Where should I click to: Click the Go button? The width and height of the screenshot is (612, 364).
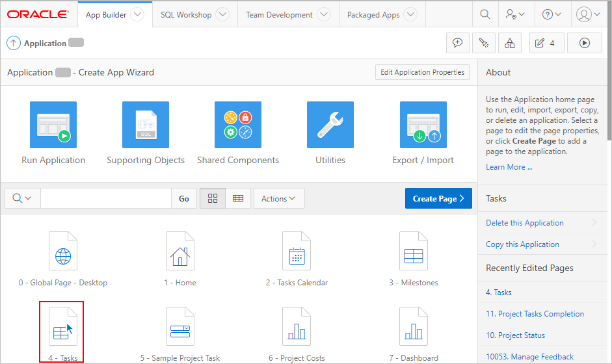(x=184, y=198)
